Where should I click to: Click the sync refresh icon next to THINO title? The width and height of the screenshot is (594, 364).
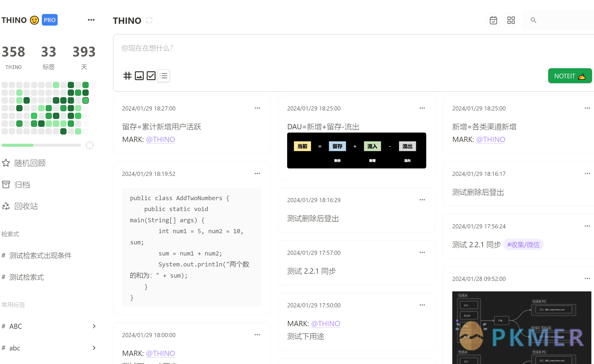(x=149, y=21)
